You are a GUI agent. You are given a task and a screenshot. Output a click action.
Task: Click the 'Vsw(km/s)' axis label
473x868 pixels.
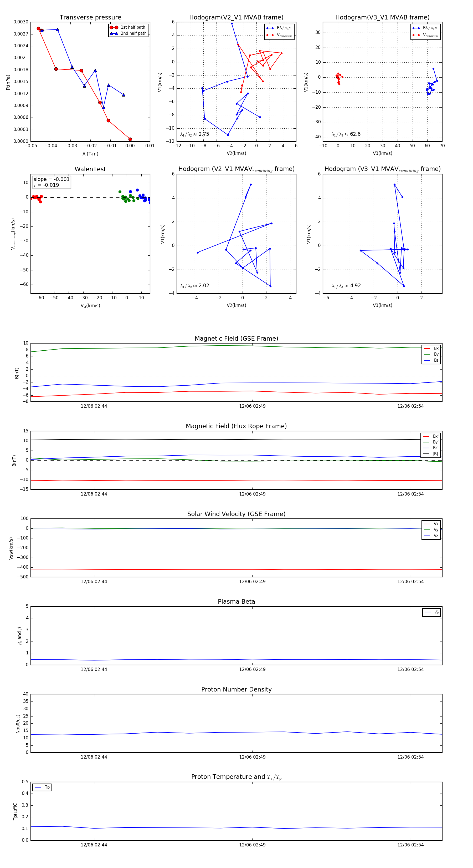11,548
